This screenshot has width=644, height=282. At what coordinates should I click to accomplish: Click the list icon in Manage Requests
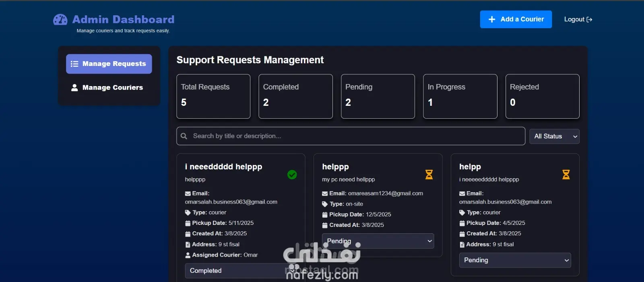coord(74,64)
